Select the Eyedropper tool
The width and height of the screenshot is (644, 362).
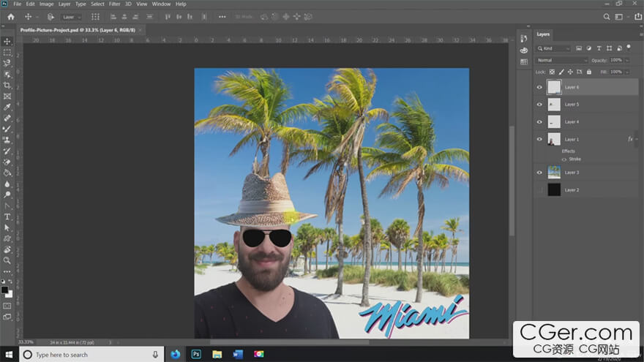7,107
